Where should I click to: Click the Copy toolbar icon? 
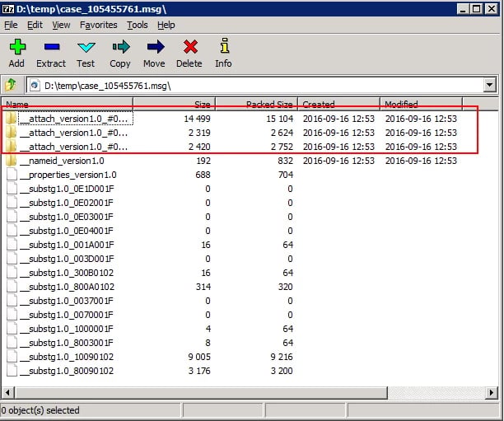click(x=120, y=48)
